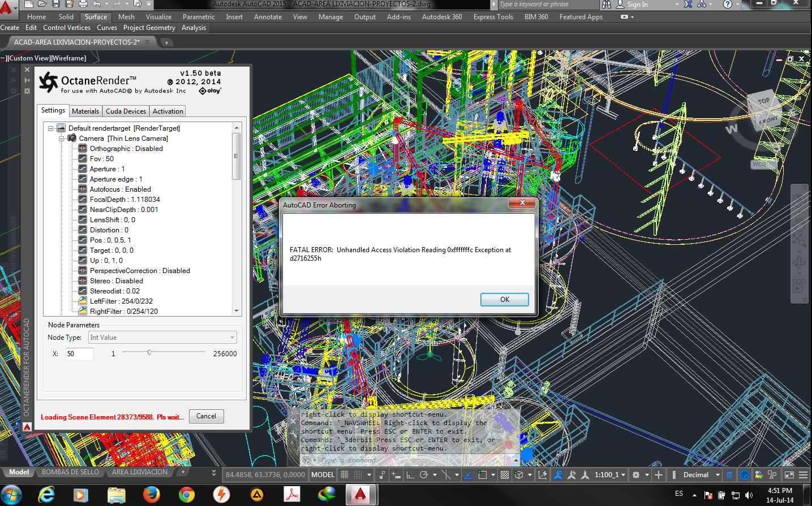Click the [Wireframe] visual style viewport label
Viewport: 812px width, 506px height.
pyautogui.click(x=68, y=58)
